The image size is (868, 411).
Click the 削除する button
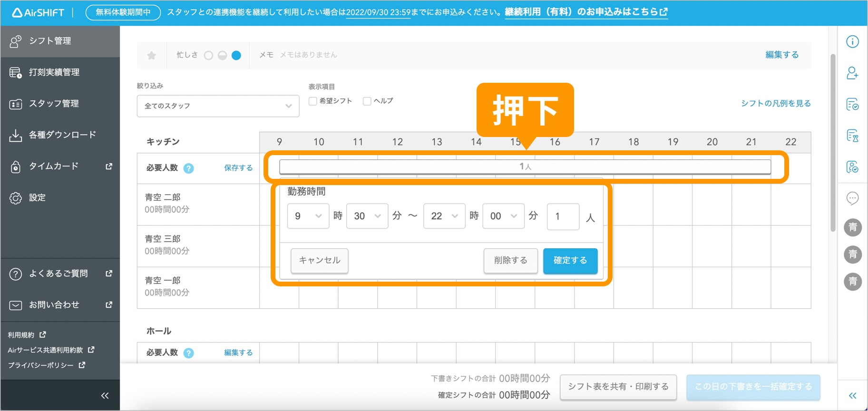510,261
